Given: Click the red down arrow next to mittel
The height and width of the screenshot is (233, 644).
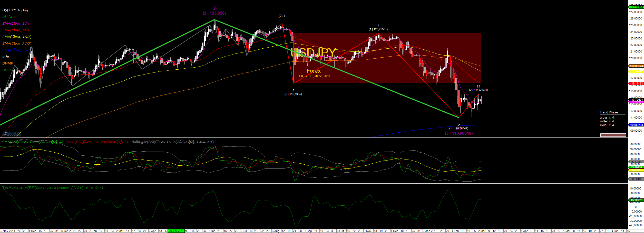Looking at the screenshot, I should (x=610, y=122).
